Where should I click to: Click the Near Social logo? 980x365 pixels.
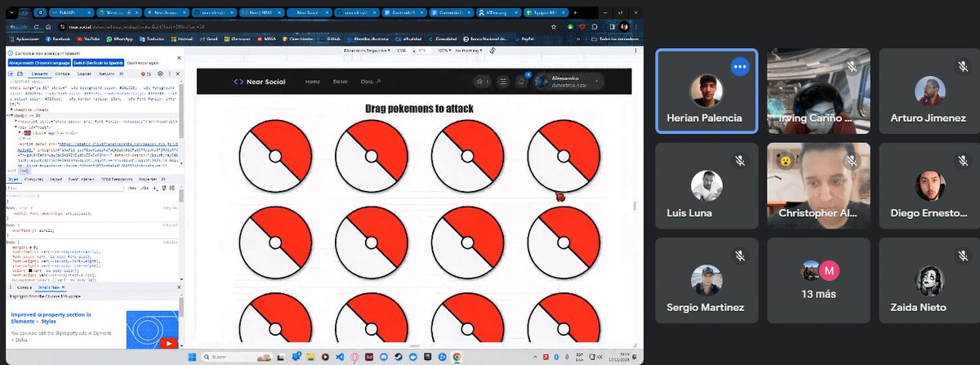tap(259, 82)
